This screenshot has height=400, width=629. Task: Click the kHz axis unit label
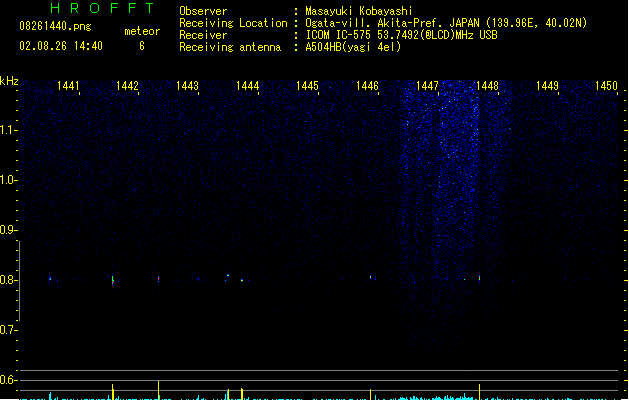(x=9, y=81)
